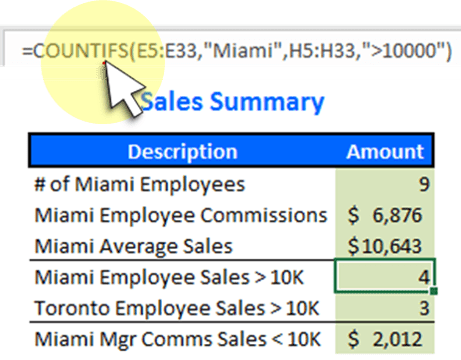Select the cell showing value 9
The width and height of the screenshot is (461, 360).
pos(385,184)
